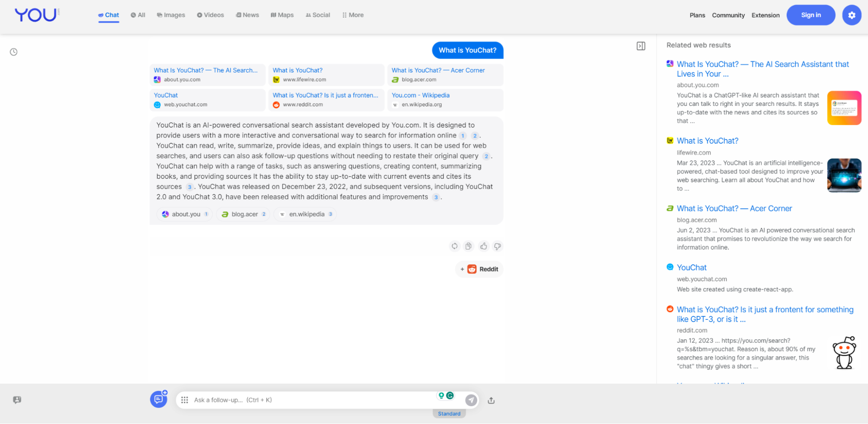Image resolution: width=868 pixels, height=424 pixels.
Task: Click citation 3 after 'improvements'
Action: pos(436,197)
